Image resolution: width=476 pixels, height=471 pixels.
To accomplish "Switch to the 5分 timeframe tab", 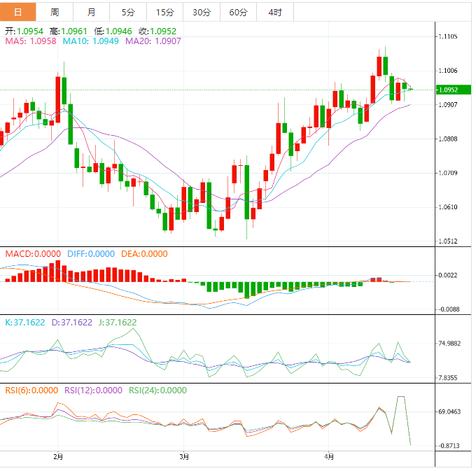I will click(x=128, y=13).
